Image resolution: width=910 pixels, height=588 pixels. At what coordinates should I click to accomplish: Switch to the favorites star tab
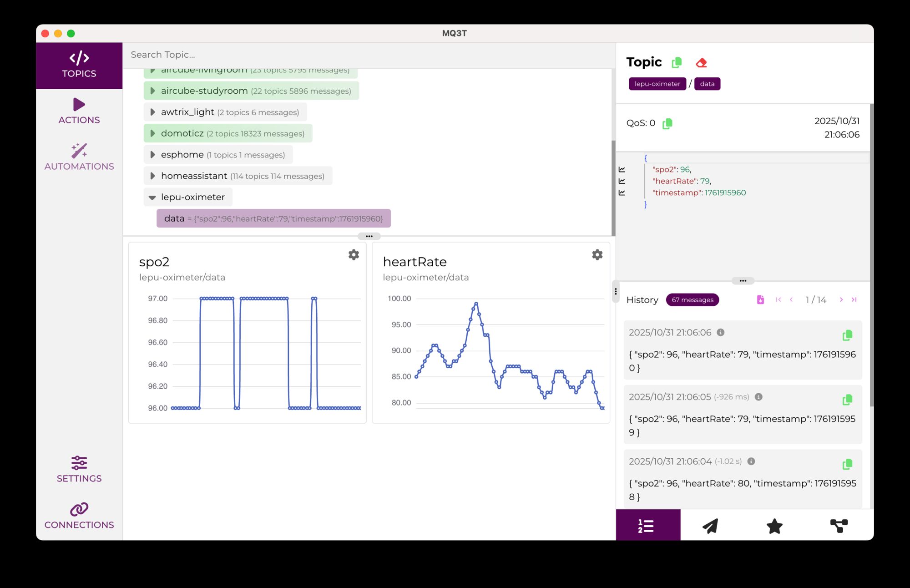[774, 526]
